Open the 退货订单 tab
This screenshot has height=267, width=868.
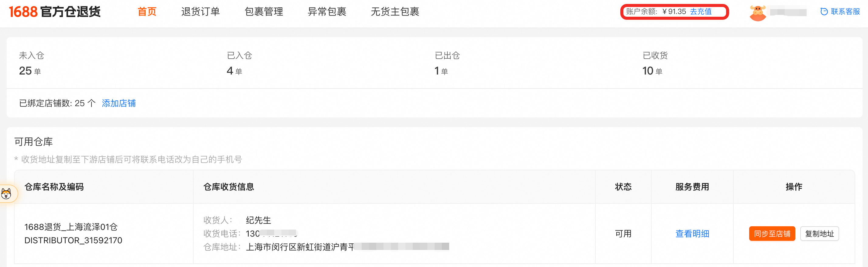(200, 12)
